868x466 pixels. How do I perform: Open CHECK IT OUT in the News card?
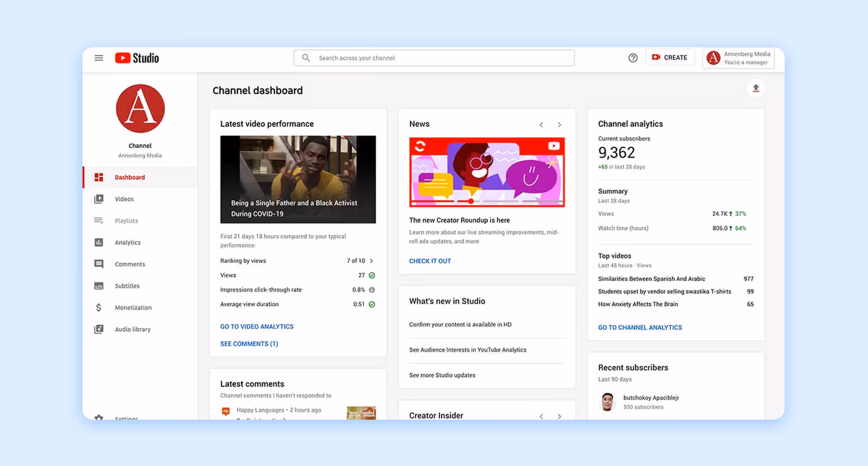(430, 260)
